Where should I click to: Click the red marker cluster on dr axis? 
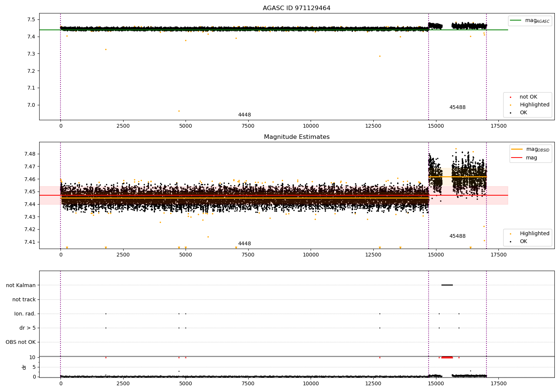pos(447,357)
